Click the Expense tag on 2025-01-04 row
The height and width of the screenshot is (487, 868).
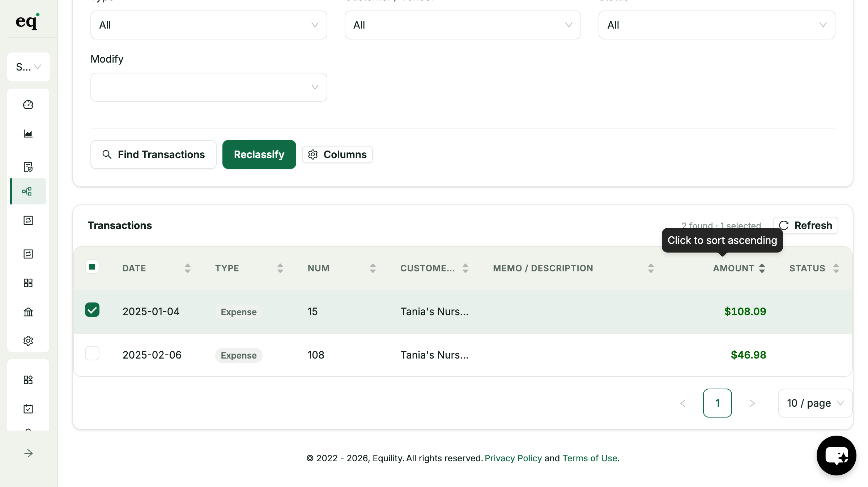pos(239,312)
